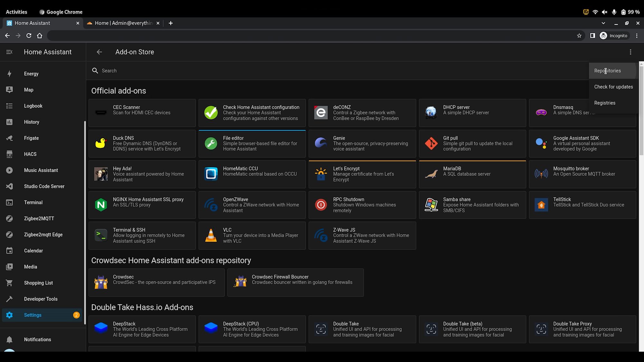Open Frigate in the sidebar
Screen dimensions: 644x362
tap(42, 138)
